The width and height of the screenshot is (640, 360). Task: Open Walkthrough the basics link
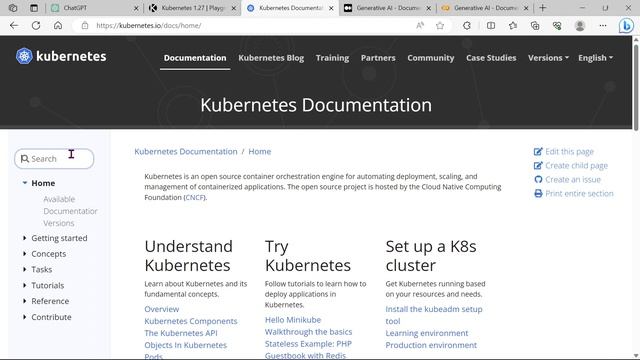[309, 331]
